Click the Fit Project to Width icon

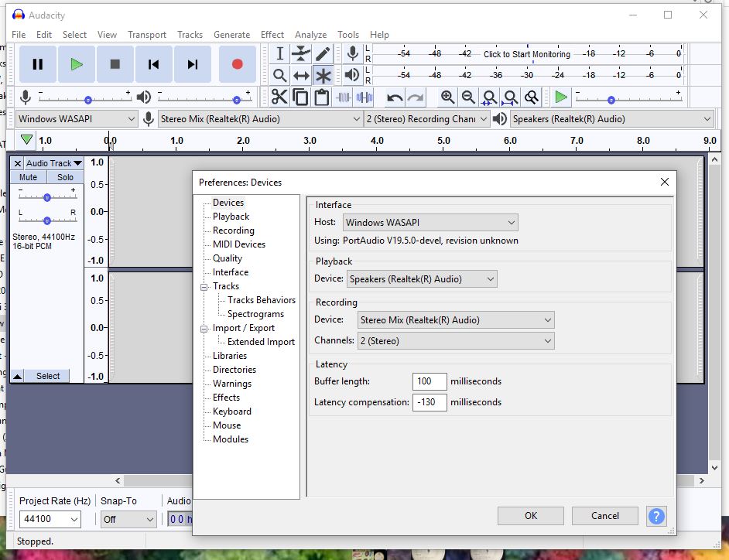[511, 97]
